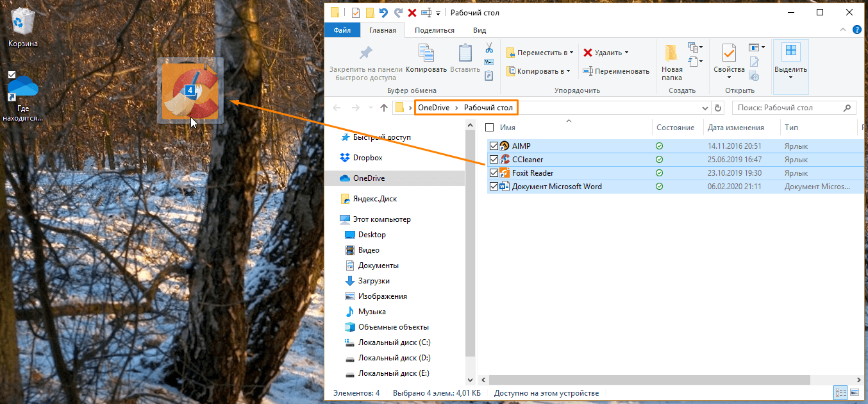Open the Удалить (Delete) dropdown arrow

click(626, 53)
